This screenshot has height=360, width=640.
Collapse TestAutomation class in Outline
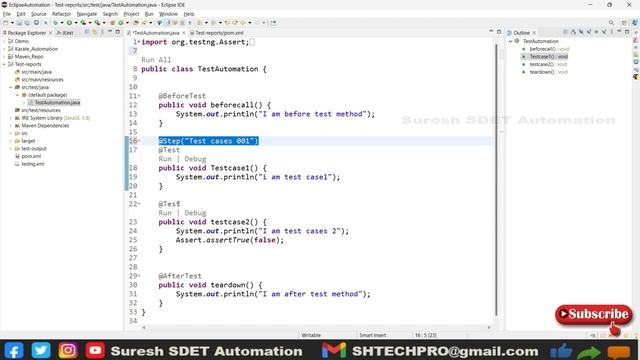[x=511, y=41]
